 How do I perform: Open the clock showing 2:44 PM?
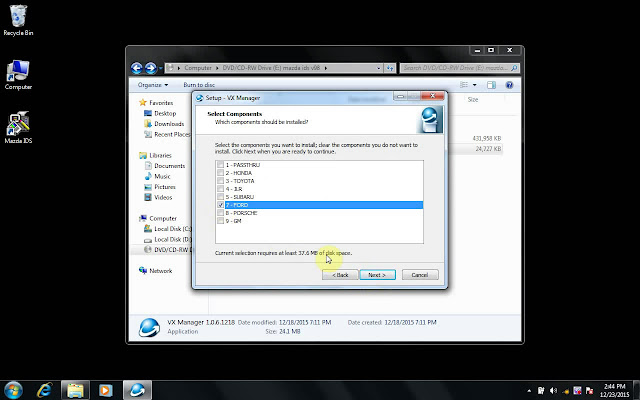pyautogui.click(x=615, y=391)
